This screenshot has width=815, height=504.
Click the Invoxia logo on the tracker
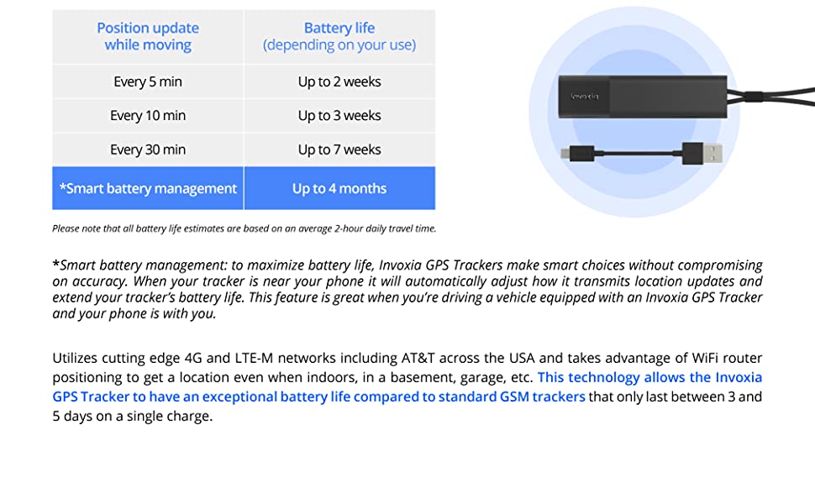coord(584,96)
